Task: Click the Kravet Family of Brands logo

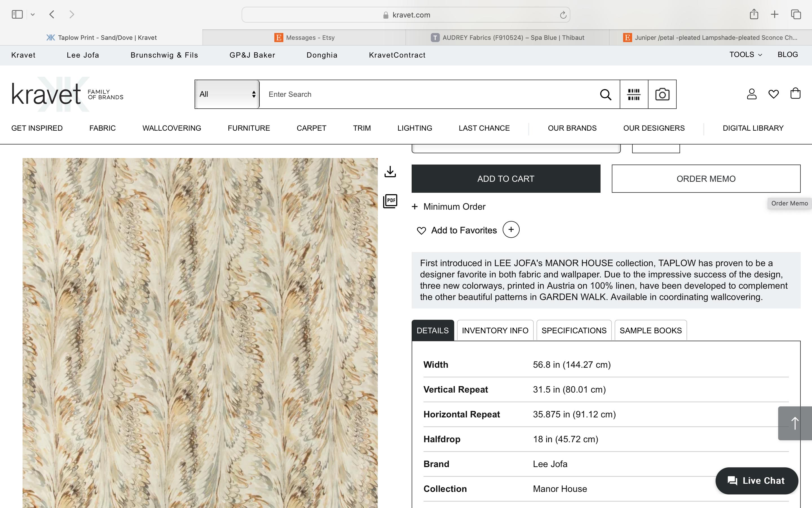Action: tap(67, 94)
